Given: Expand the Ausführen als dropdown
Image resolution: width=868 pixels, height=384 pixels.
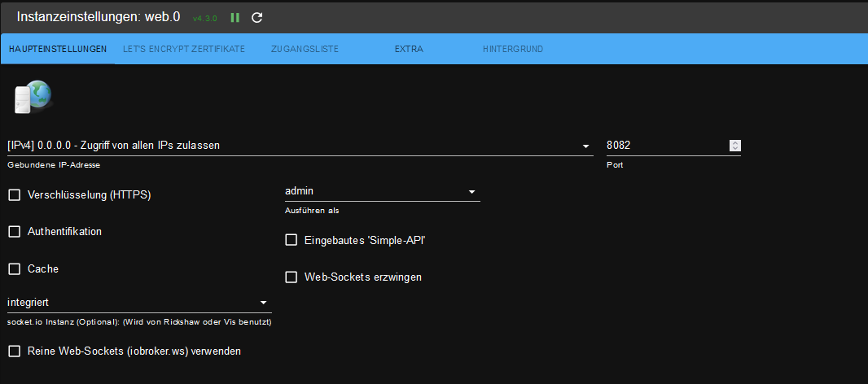Looking at the screenshot, I should [381, 191].
